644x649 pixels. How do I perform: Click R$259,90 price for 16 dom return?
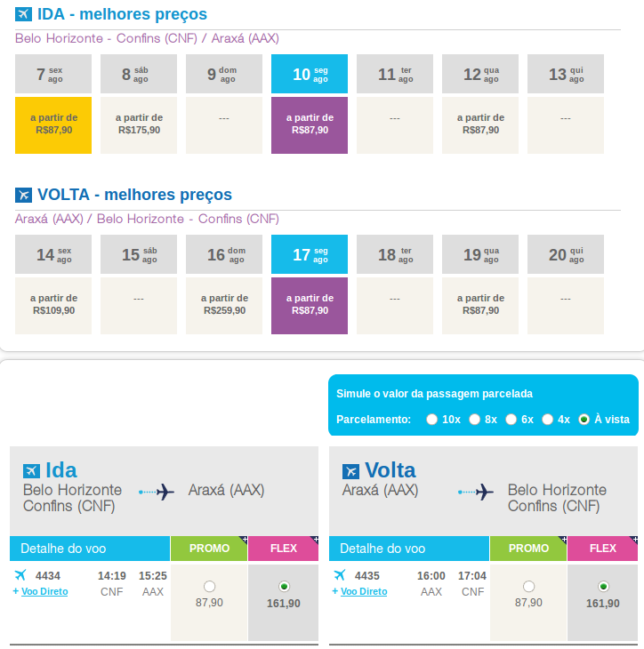click(x=224, y=304)
